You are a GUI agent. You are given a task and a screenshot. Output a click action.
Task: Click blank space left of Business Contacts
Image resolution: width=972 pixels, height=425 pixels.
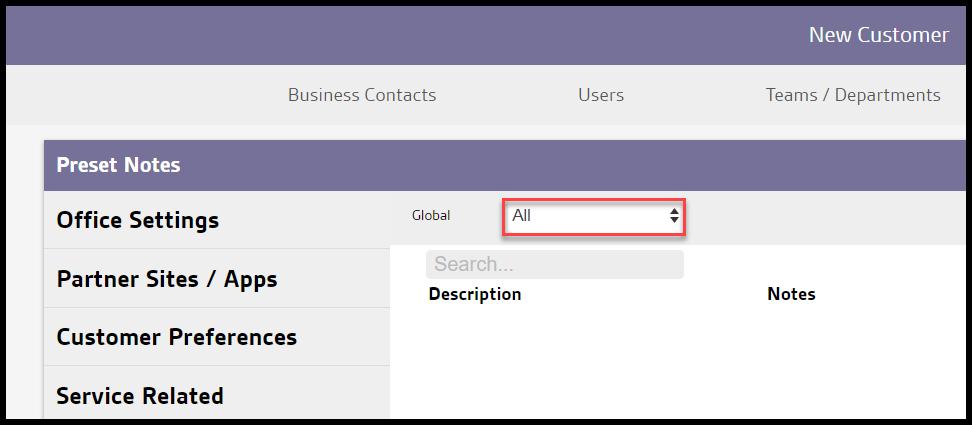[x=140, y=95]
